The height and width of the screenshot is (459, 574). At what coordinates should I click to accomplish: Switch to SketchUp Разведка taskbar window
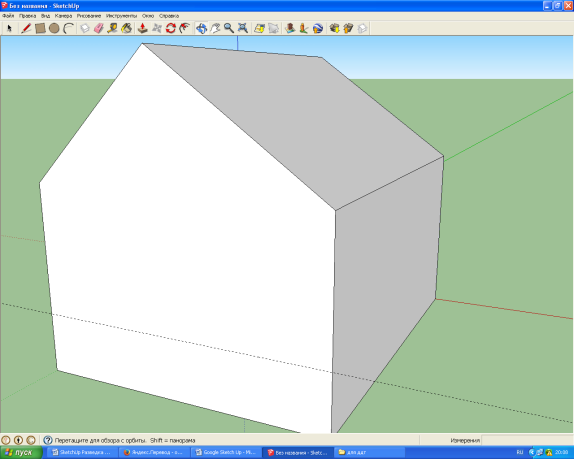coord(83,453)
